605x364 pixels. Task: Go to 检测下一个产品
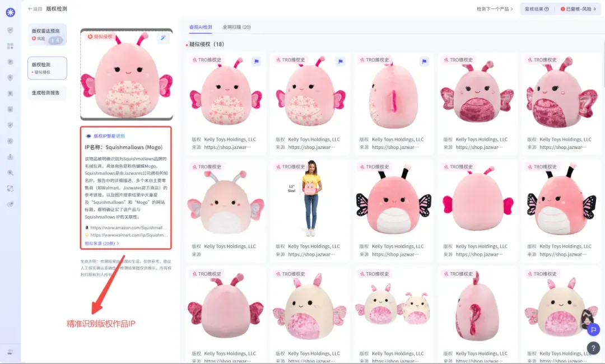click(495, 9)
